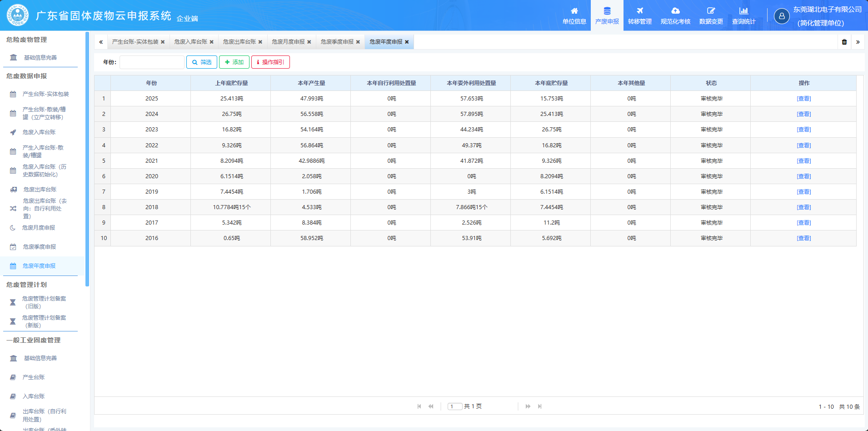View the 2020 annual report
This screenshot has width=868, height=431.
[803, 176]
